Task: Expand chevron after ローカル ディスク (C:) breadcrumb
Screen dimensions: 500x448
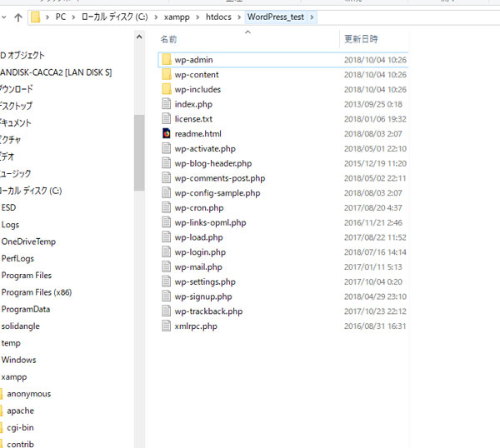Action: pyautogui.click(x=156, y=17)
